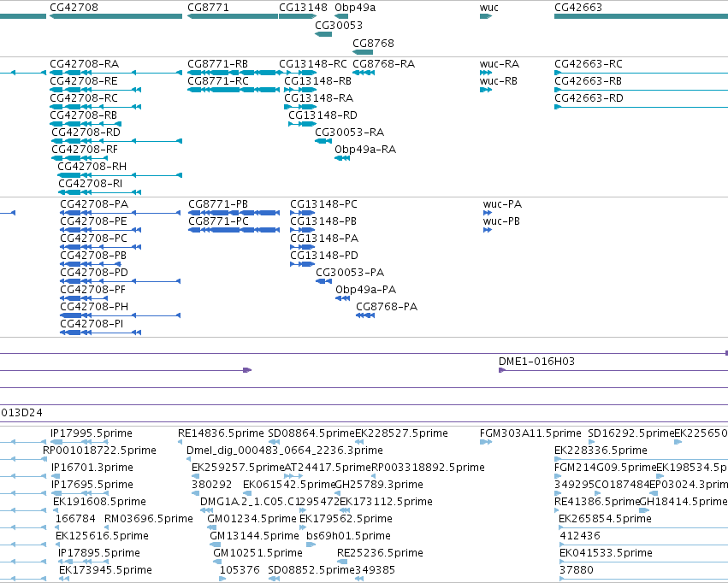Click transcript CG13148-RB
This screenshot has width=728, height=583.
317,80
